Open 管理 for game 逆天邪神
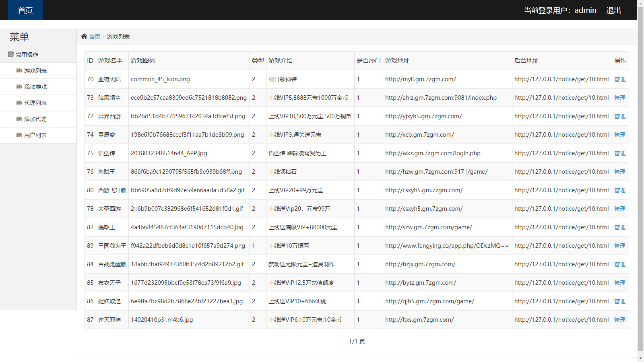The image size is (644, 362). click(x=620, y=319)
